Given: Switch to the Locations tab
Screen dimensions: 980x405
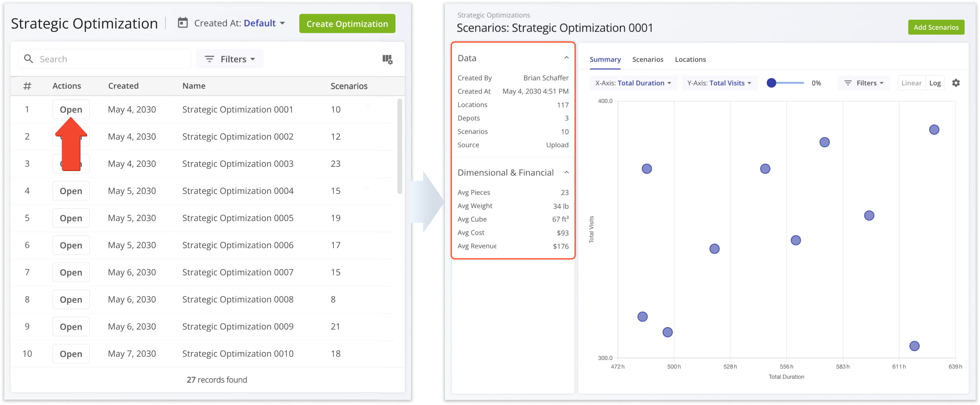Looking at the screenshot, I should 690,59.
